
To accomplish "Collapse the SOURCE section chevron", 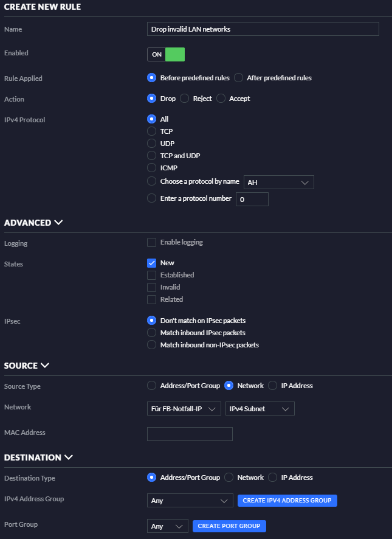I will (x=44, y=365).
